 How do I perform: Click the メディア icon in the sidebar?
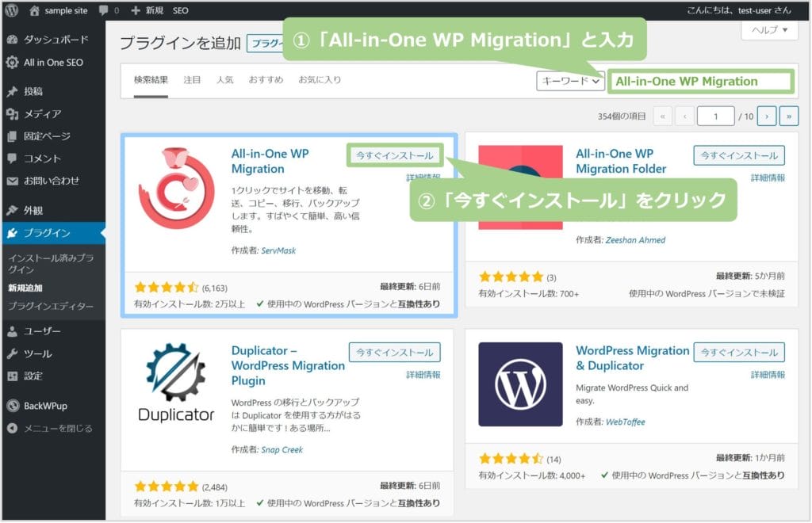click(x=13, y=114)
